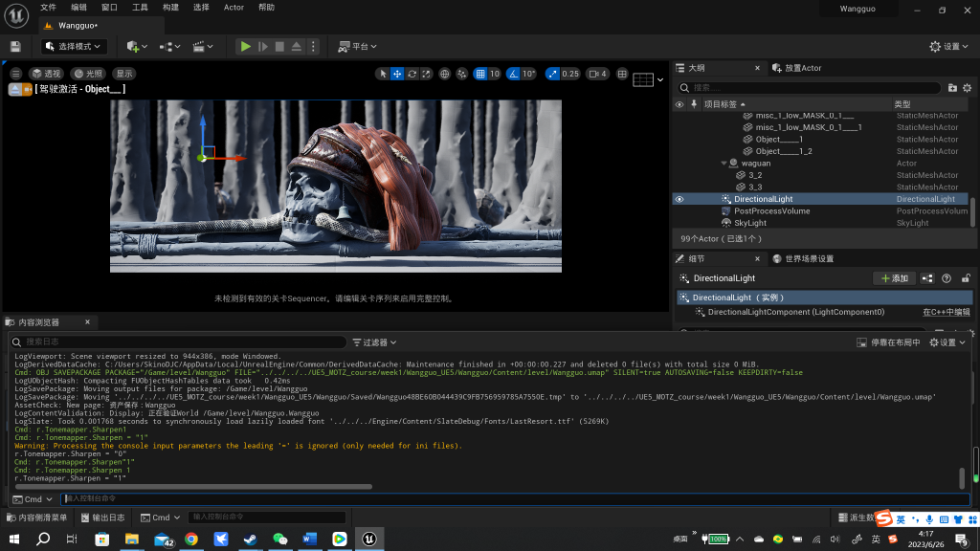Click the pin column header in outliner
The width and height of the screenshot is (980, 551).
tap(694, 104)
